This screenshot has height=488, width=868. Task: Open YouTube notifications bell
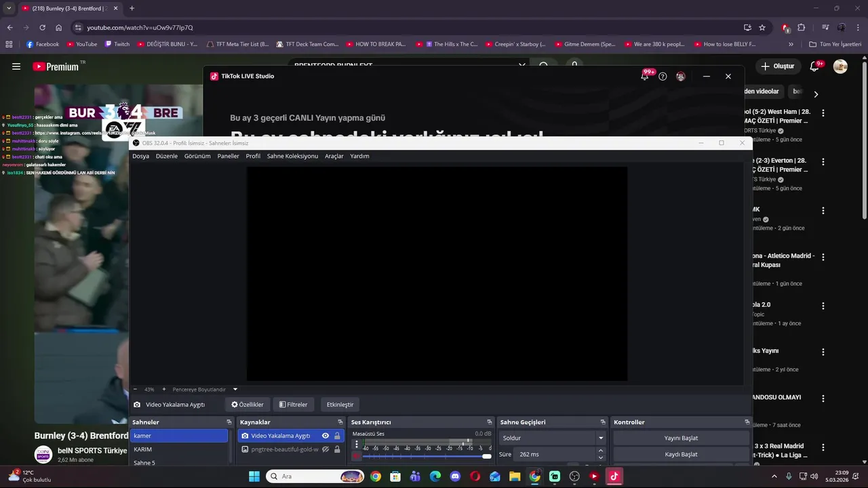point(814,66)
